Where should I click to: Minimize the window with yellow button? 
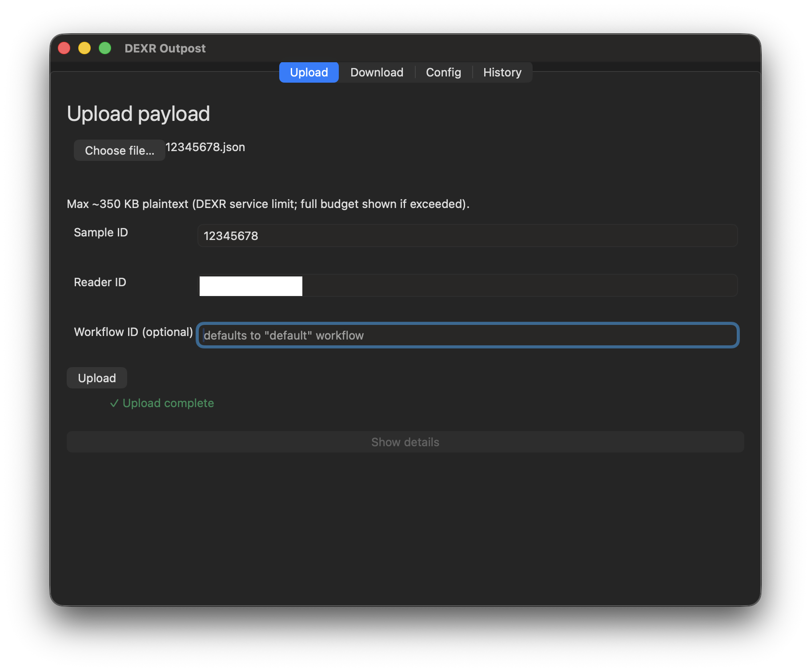[x=84, y=48]
